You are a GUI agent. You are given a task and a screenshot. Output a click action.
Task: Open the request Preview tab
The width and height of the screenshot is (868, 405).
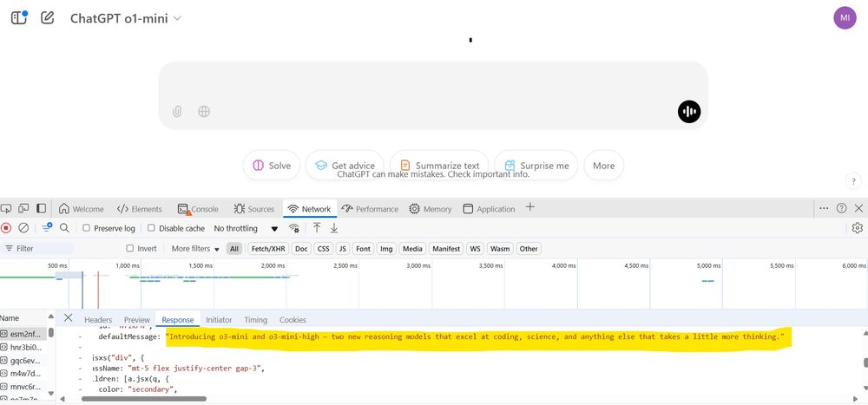pyautogui.click(x=137, y=320)
